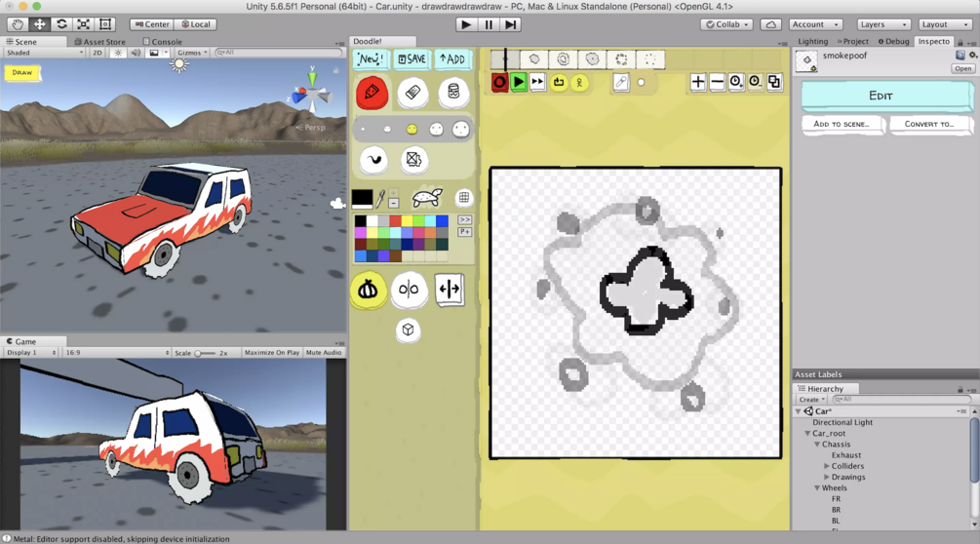
Task: Toggle Mute Audio in Game view
Action: pyautogui.click(x=324, y=353)
